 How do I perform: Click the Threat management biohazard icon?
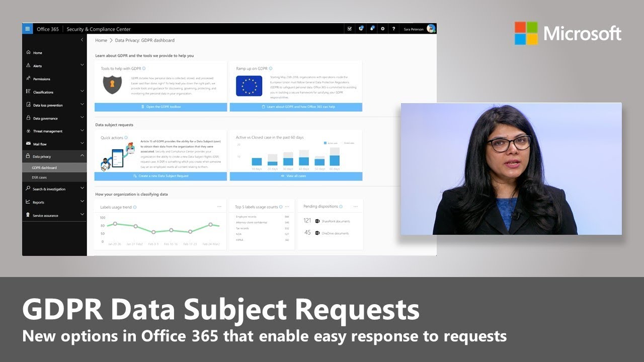click(28, 131)
